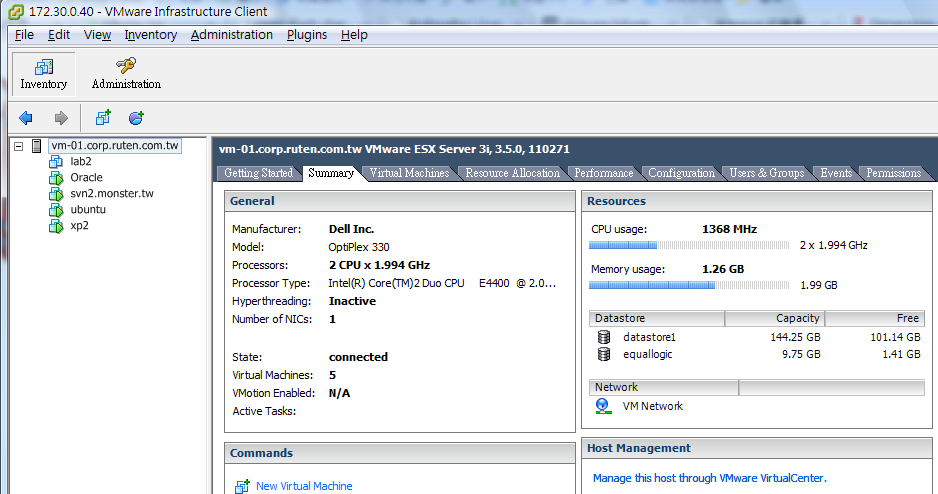Select vm-01.corp.ruten.com.tw host label in tree
The width and height of the screenshot is (938, 494).
115,145
